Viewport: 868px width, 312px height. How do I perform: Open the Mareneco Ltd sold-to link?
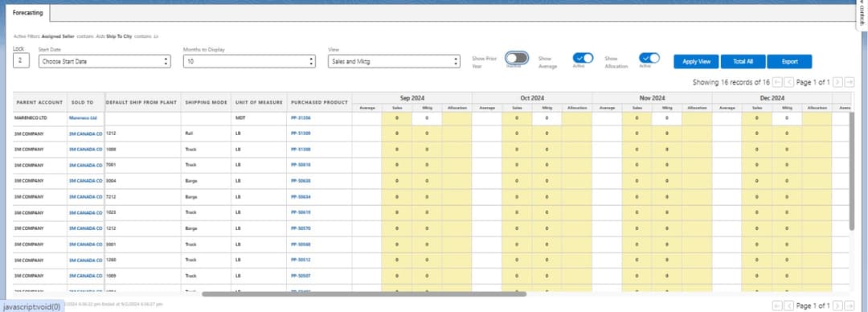click(83, 118)
